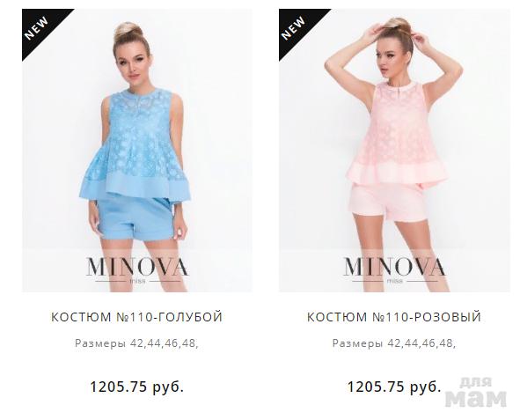Click the blue lace top in the left photo
520x420 pixels.
point(136,146)
